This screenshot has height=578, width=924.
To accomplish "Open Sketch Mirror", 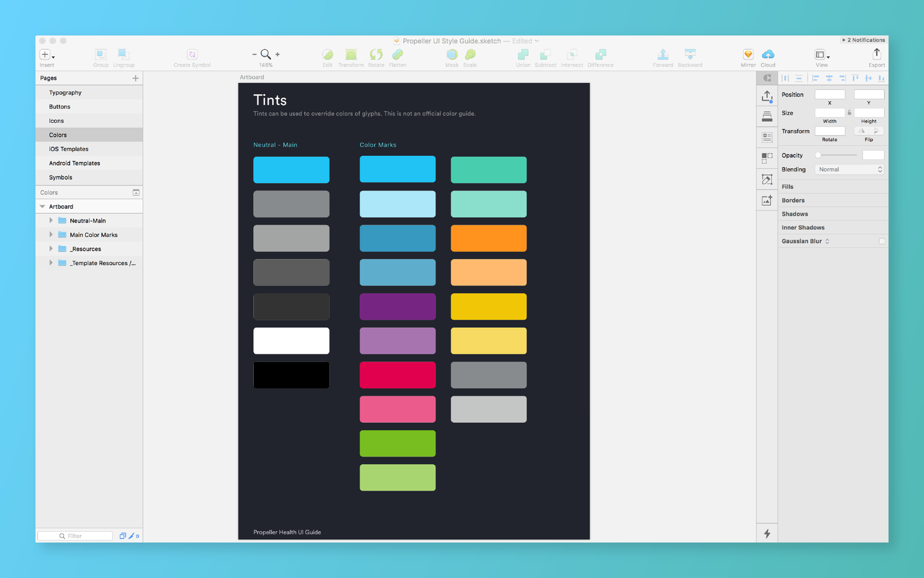I will pos(748,54).
